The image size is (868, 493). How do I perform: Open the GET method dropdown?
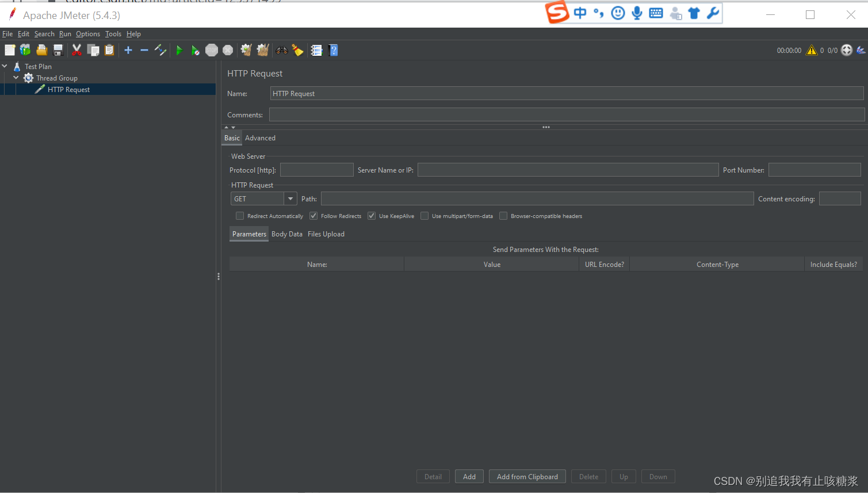click(290, 199)
